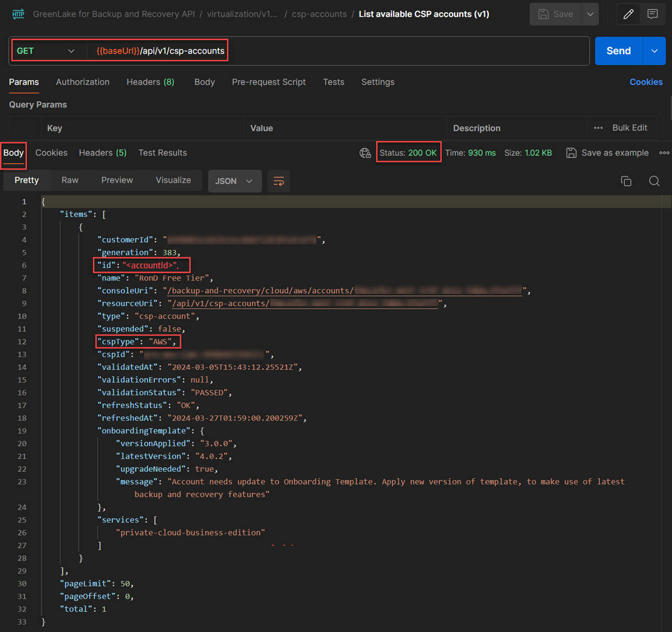
Task: Click line number 19 in the gutter
Action: click(21, 431)
